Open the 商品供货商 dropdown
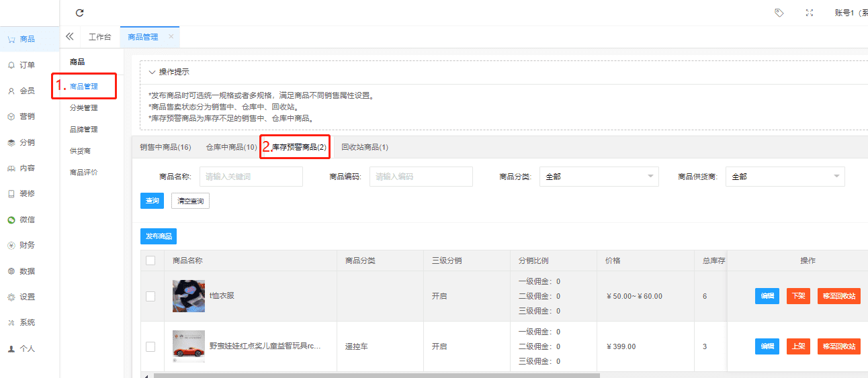Screen dimensions: 868x378 coord(785,177)
